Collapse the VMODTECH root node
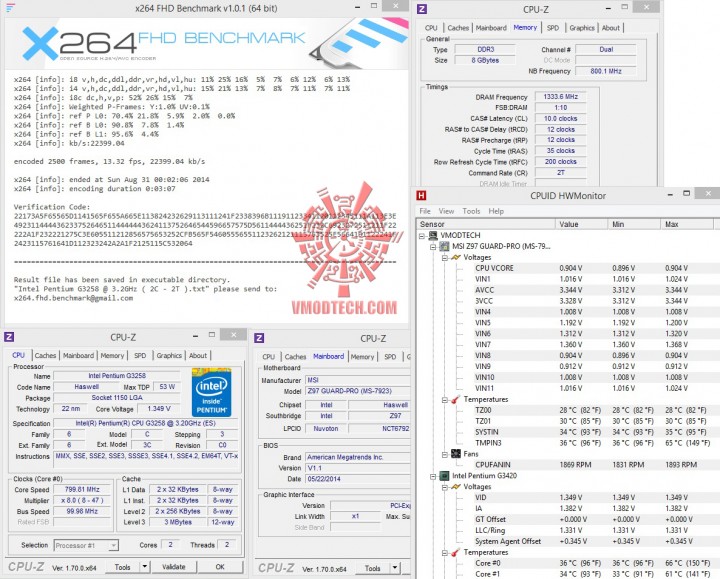Screen dimensions: 720x579 coord(422,236)
